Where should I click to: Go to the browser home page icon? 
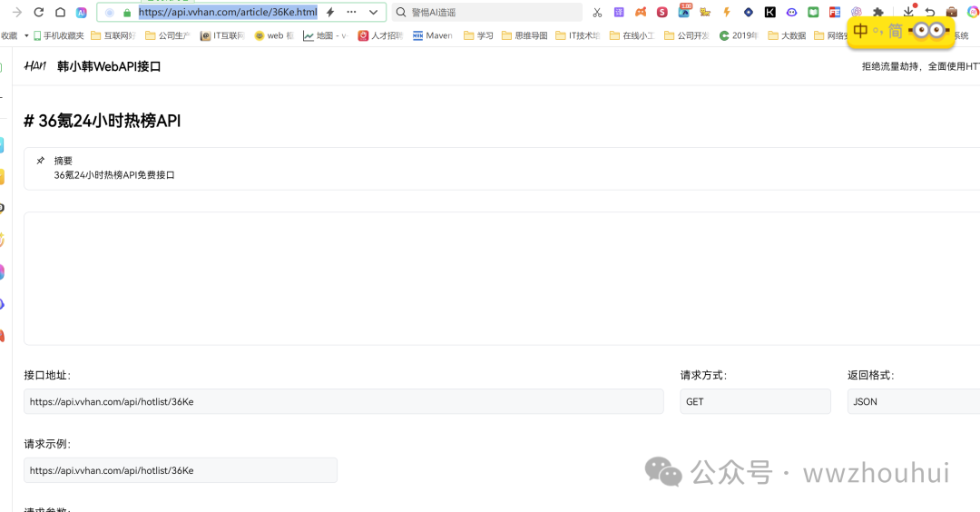(x=60, y=12)
